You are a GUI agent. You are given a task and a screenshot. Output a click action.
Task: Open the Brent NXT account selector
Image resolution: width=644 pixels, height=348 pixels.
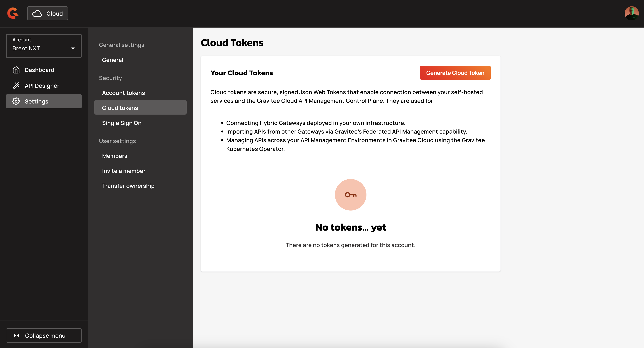pos(40,46)
